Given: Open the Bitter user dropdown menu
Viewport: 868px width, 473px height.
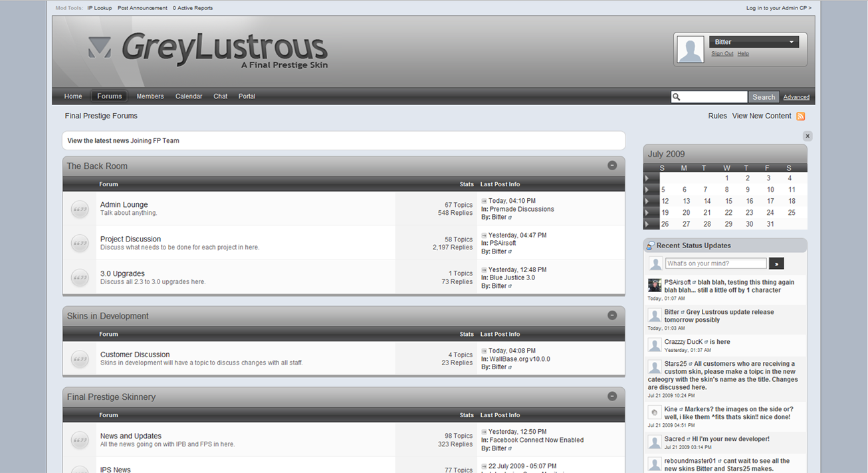Looking at the screenshot, I should 754,42.
